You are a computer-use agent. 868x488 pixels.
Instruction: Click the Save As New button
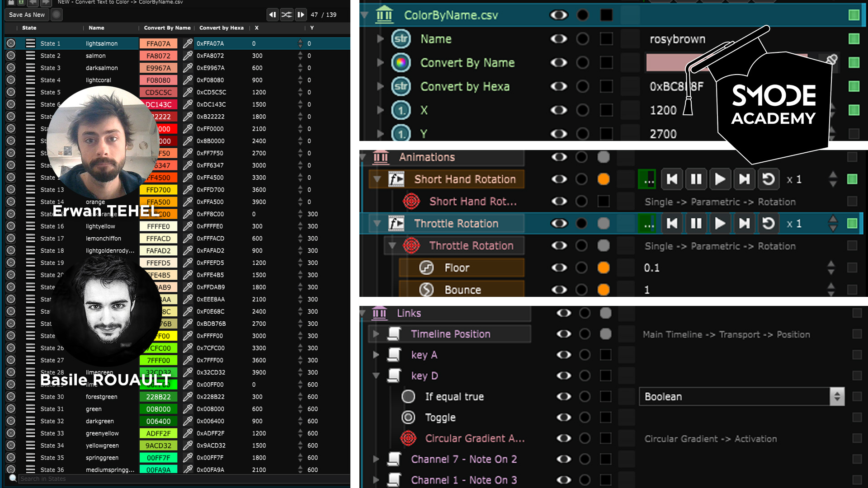pos(27,14)
